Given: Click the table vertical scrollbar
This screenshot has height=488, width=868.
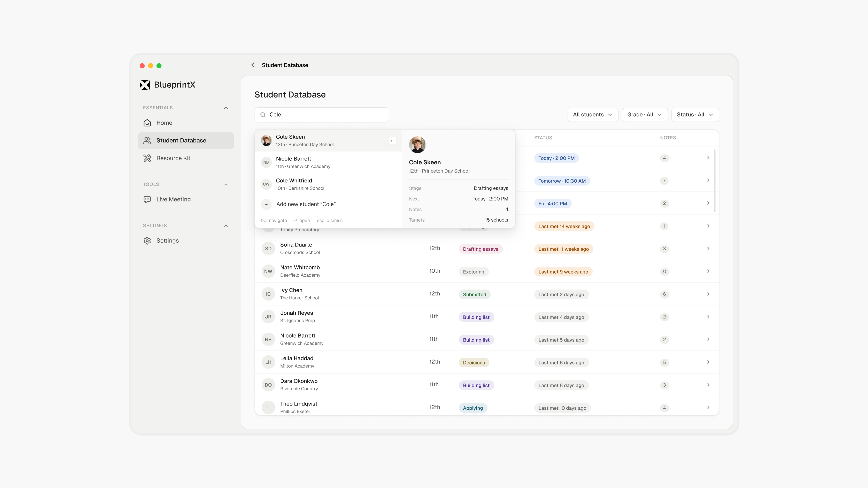Looking at the screenshot, I should [714, 181].
